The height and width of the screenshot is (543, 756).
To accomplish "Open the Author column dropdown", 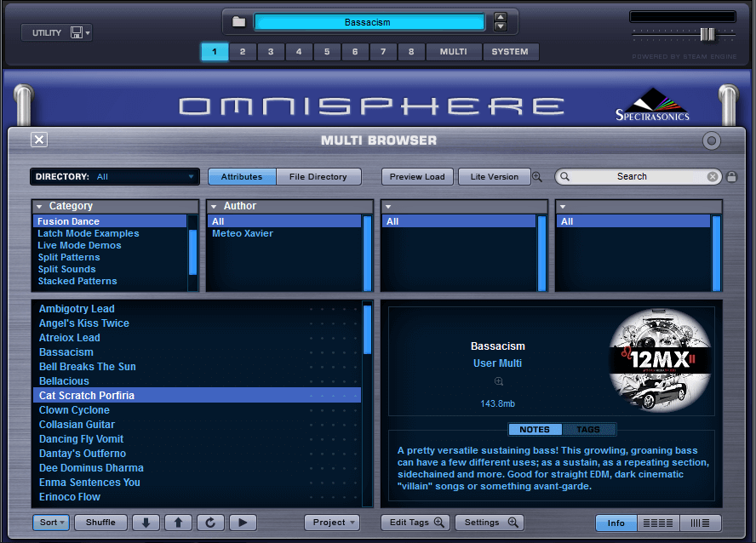I will (214, 206).
